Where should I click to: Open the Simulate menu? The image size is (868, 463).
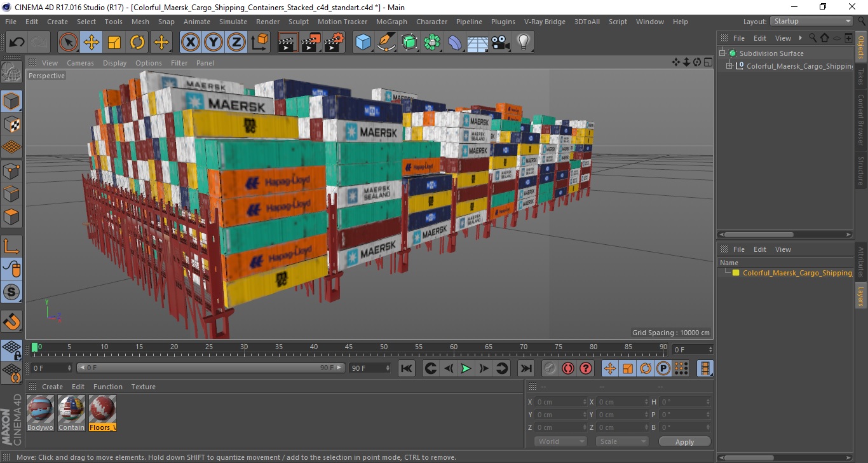233,22
